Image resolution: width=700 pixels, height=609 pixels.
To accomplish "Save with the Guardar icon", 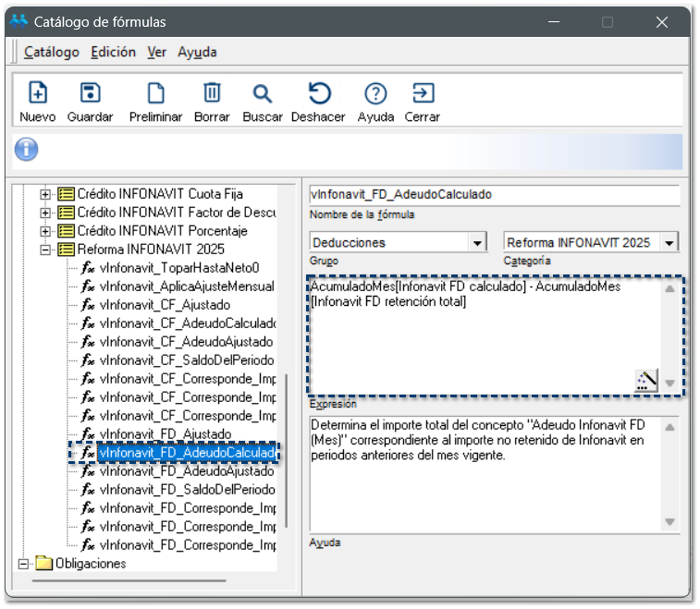I will [90, 93].
